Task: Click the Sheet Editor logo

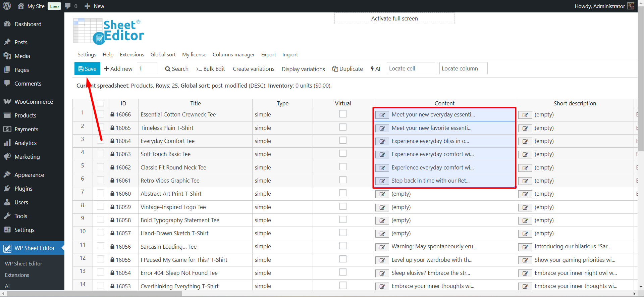Action: pos(109,31)
